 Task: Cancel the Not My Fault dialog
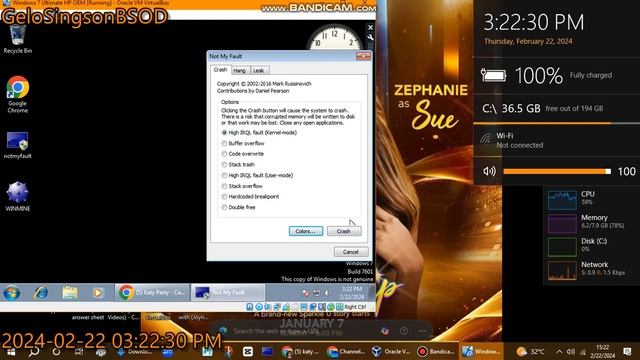[351, 252]
